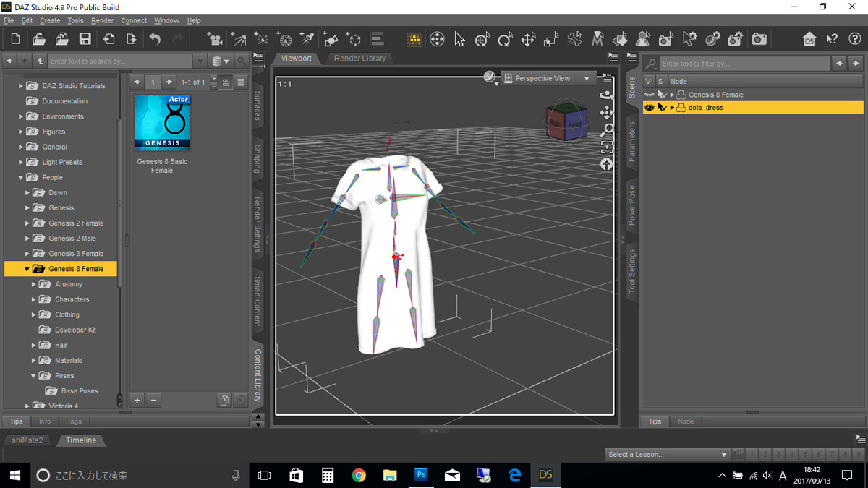Click the viewport orbit camera control icon
The image size is (868, 488).
(x=606, y=95)
